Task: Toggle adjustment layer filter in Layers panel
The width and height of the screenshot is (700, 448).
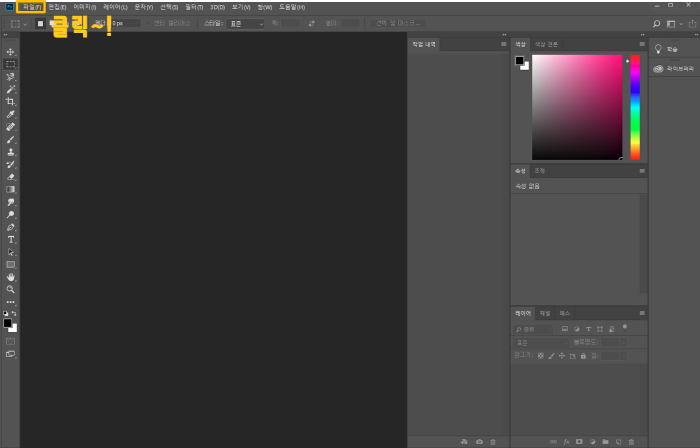Action: (x=576, y=329)
